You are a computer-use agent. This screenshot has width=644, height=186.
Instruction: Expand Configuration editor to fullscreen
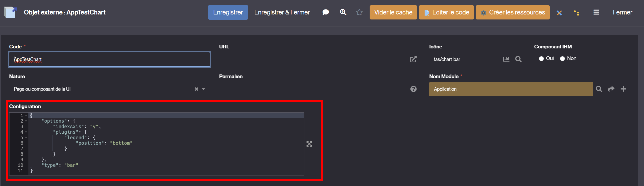coord(309,144)
